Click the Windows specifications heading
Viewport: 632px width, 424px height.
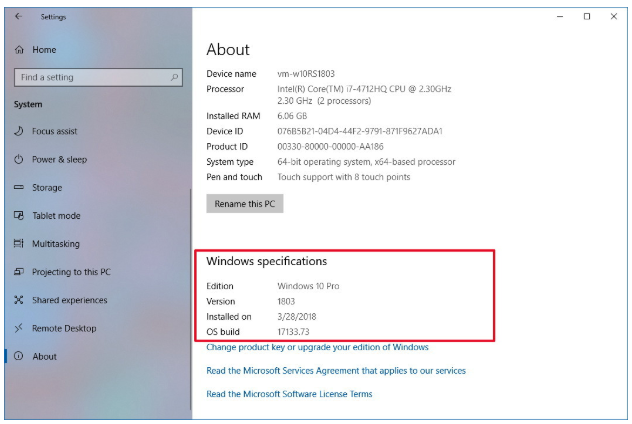(267, 261)
